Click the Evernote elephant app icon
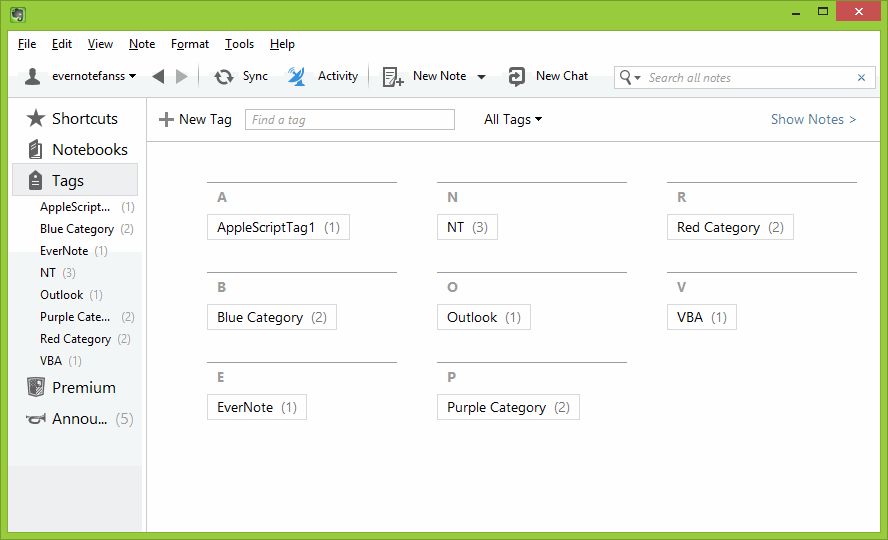The height and width of the screenshot is (540, 888). [x=18, y=14]
